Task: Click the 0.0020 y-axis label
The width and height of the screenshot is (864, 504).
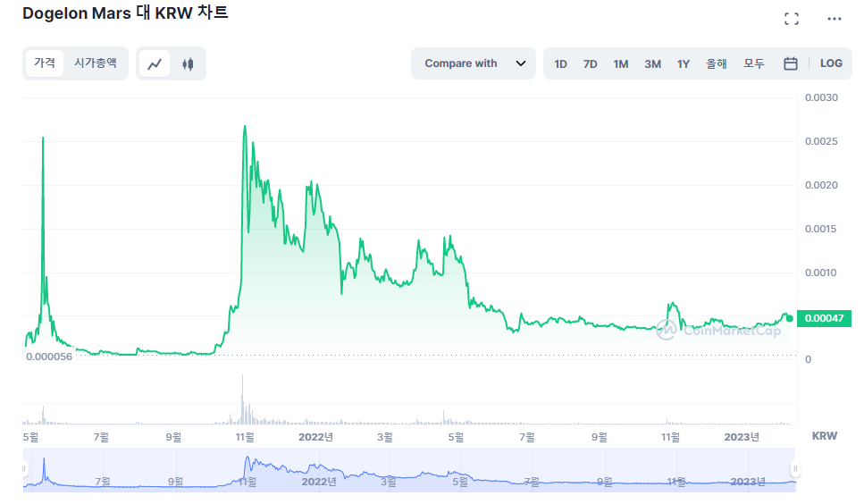Action: (x=821, y=185)
